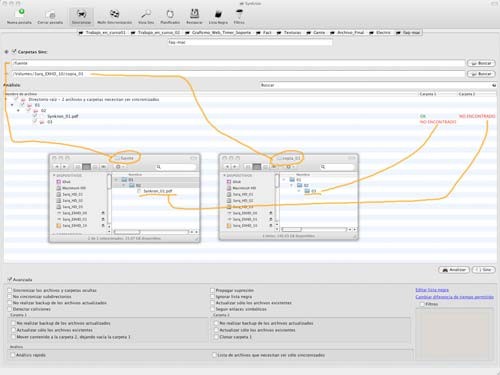The width and height of the screenshot is (500, 375).
Task: Click the tab name field showing faq-mac
Action: point(250,42)
